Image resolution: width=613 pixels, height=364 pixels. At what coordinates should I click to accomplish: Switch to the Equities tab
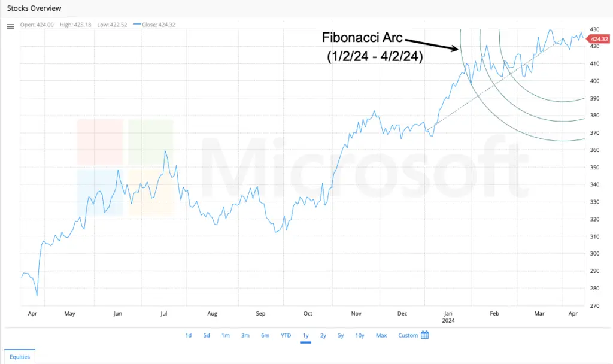(x=20, y=356)
